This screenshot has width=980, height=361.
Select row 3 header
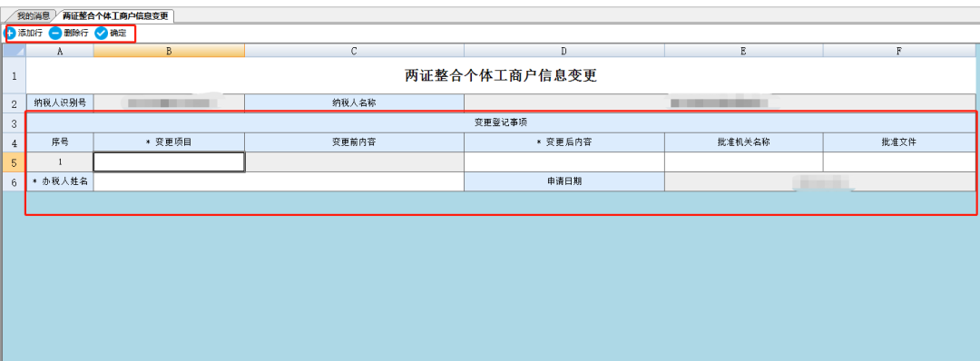[14, 123]
